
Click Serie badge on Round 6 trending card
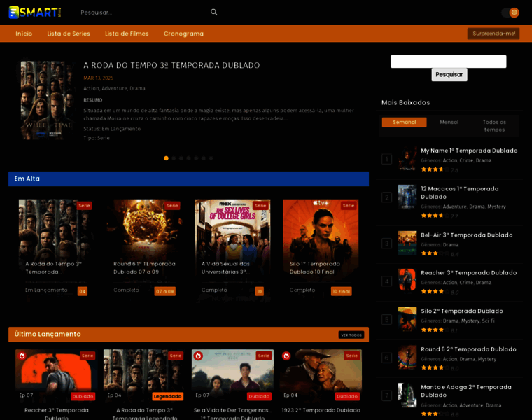coord(172,206)
